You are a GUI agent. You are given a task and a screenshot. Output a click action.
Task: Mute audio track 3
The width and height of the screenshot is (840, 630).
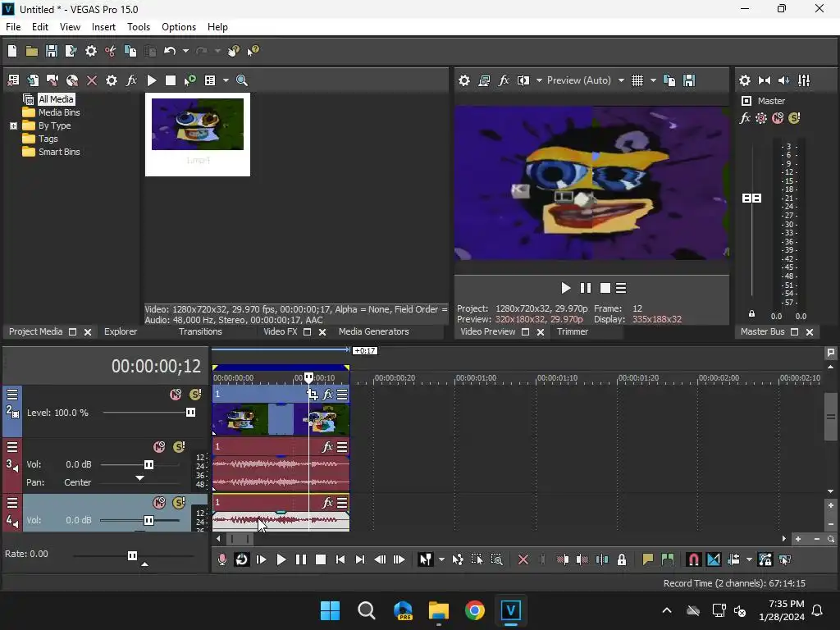coord(159,447)
